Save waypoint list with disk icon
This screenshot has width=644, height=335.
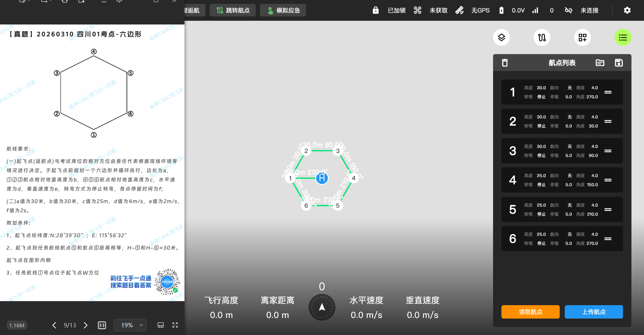619,63
